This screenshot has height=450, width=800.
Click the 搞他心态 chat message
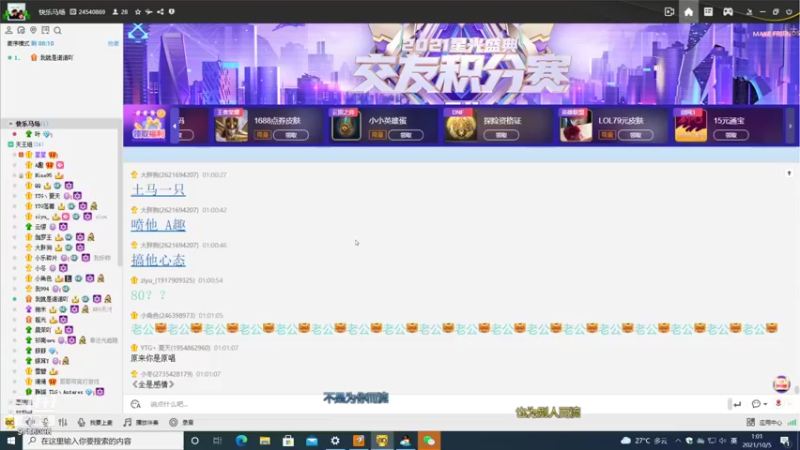(158, 260)
